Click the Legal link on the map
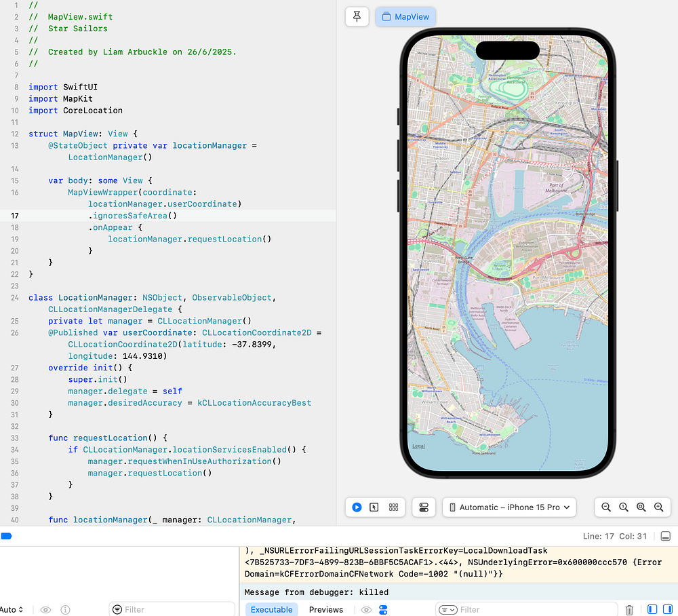Screen dimensions: 678x616 click(418, 446)
